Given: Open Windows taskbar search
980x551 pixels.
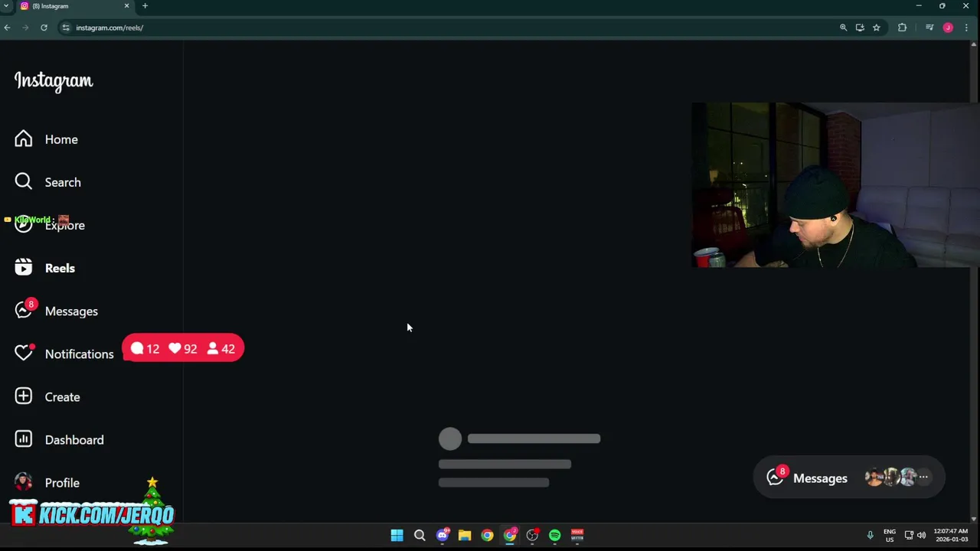Looking at the screenshot, I should point(420,535).
